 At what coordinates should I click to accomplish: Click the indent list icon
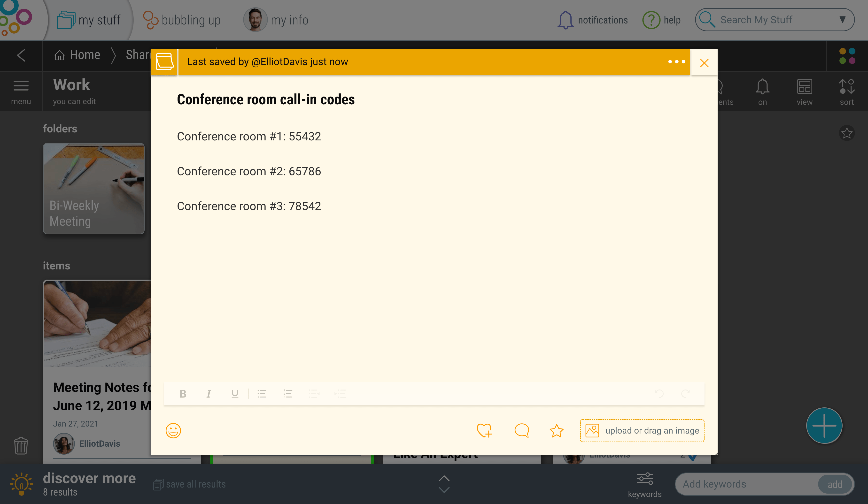pos(340,393)
